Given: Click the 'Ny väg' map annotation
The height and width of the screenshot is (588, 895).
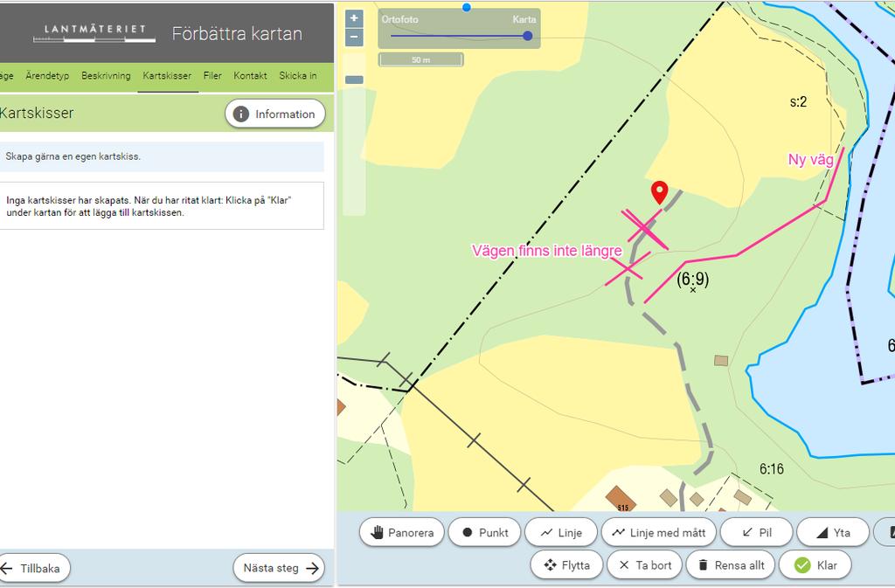Looking at the screenshot, I should tap(810, 160).
